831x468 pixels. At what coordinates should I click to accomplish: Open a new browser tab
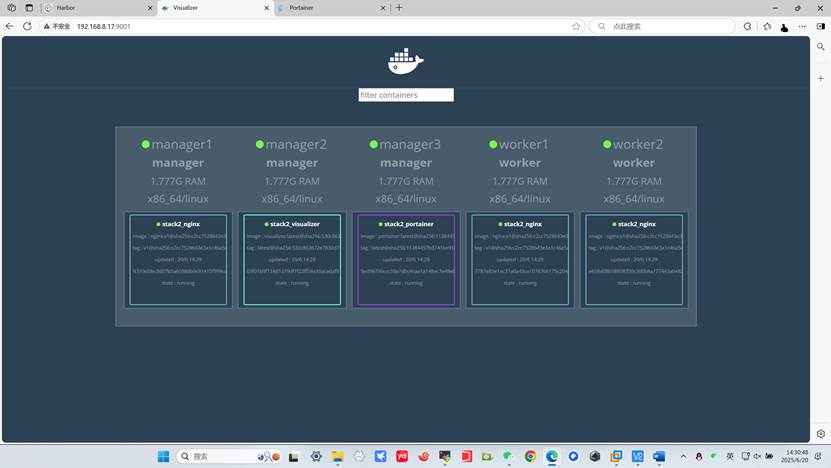(x=399, y=8)
